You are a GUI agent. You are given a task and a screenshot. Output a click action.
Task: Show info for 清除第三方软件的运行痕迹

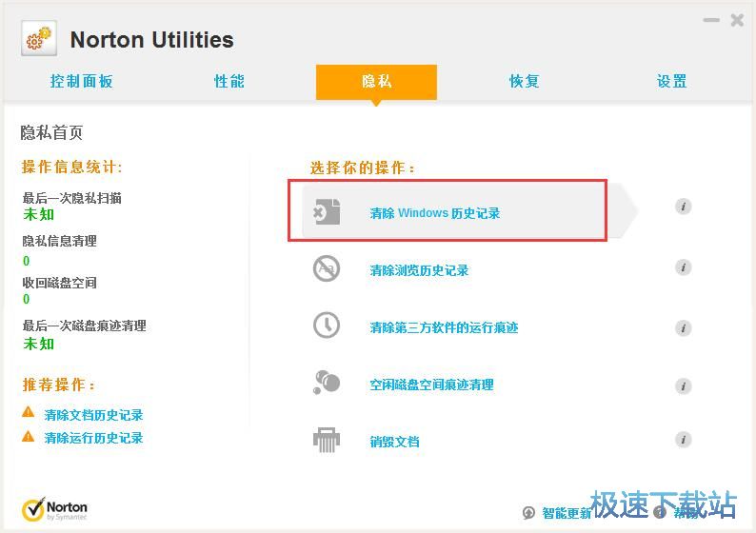[x=683, y=328]
